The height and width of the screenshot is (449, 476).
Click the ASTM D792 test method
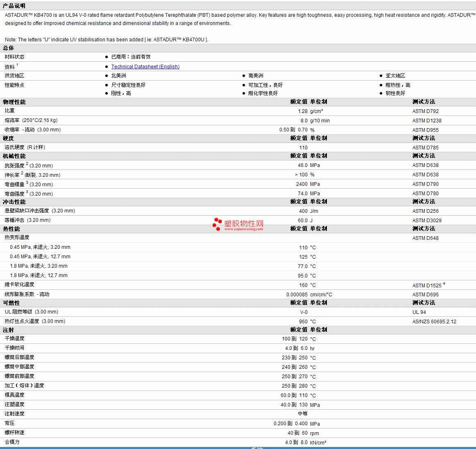[425, 111]
